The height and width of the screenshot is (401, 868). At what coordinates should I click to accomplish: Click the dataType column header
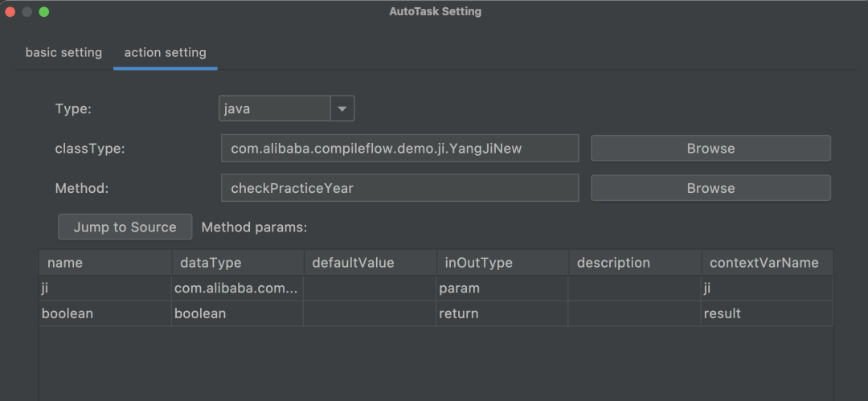coord(237,263)
